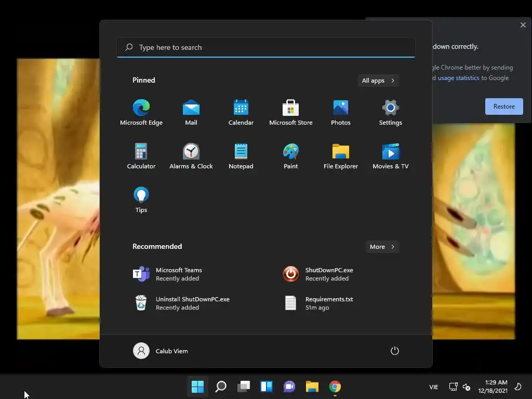The width and height of the screenshot is (532, 399).
Task: Launch the Calculator app
Action: coord(141,156)
